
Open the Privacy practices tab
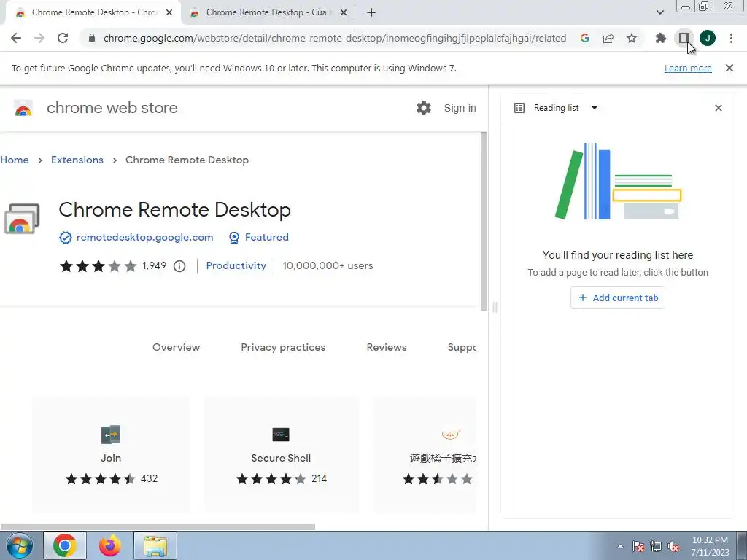(x=283, y=347)
